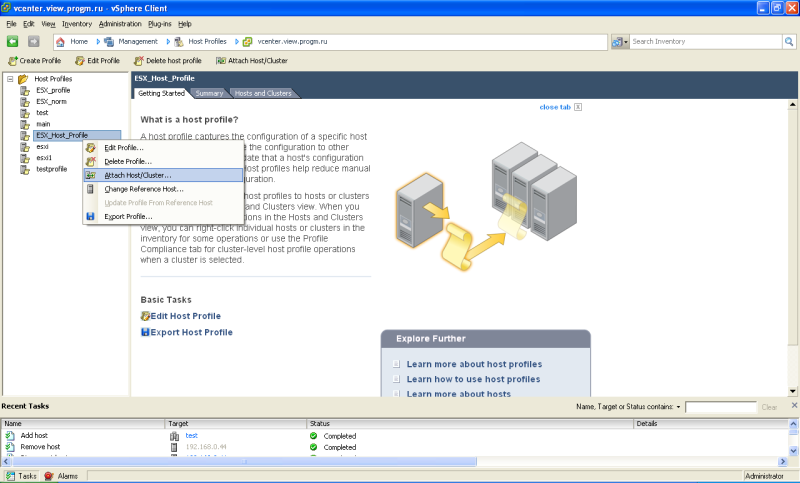Click the Attach Host/Cluster toolbar icon
The image size is (800, 483).
click(x=220, y=61)
